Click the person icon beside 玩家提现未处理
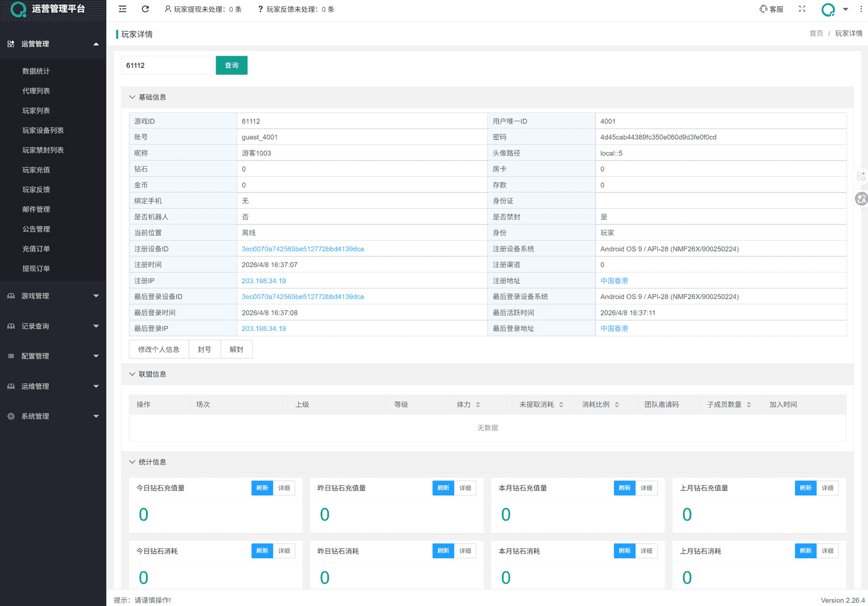 [x=167, y=9]
